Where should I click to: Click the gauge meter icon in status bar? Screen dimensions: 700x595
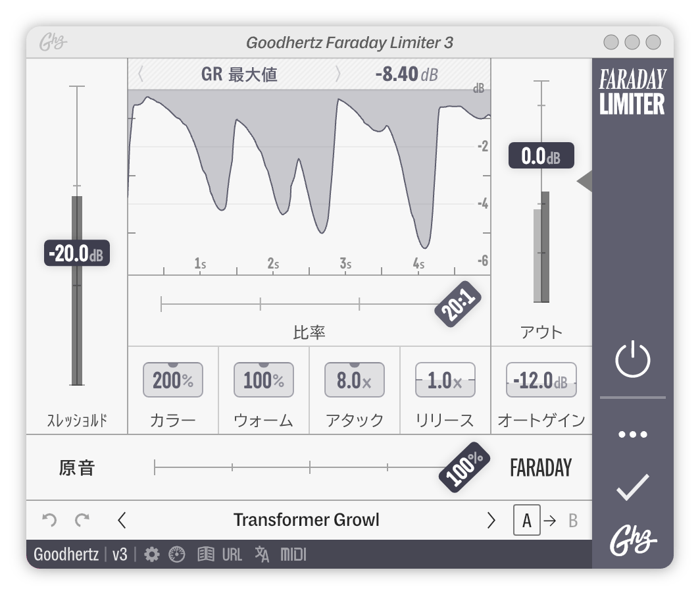[177, 554]
